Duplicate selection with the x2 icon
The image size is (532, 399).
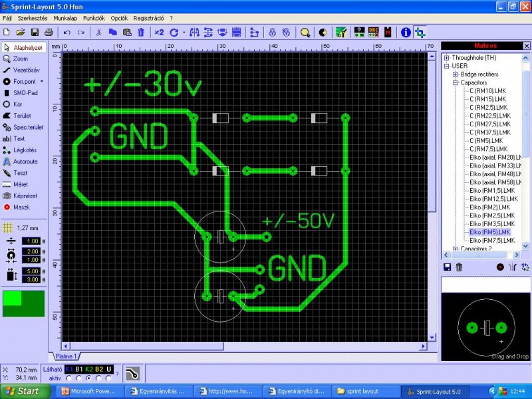(159, 33)
